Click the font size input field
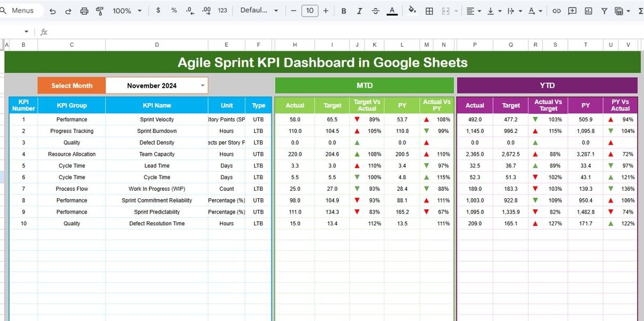Screen dimensions: 644x321 310,11
